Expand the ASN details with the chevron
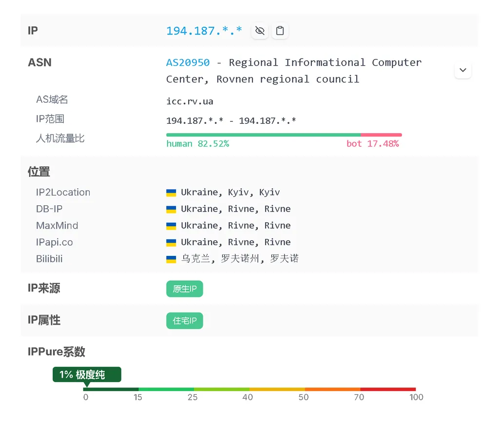Screen dimensions: 499x448 point(462,70)
